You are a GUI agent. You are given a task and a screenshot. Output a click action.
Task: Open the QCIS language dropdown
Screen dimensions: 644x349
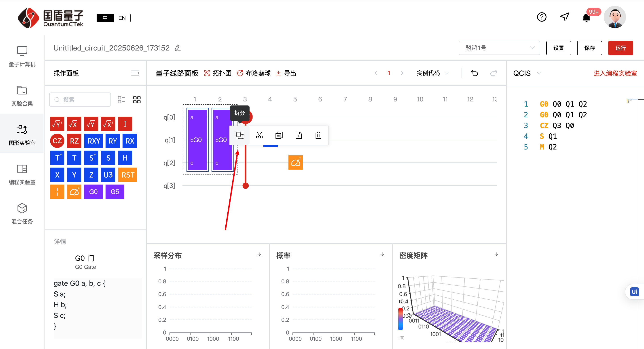click(x=527, y=73)
